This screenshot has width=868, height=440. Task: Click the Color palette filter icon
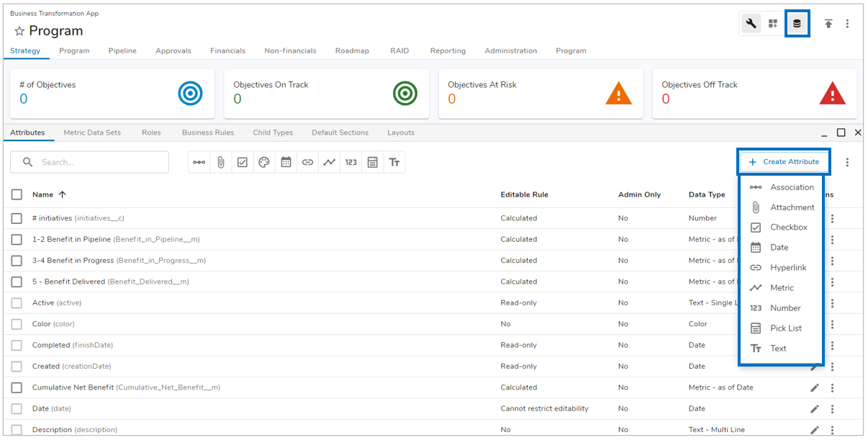click(x=264, y=162)
